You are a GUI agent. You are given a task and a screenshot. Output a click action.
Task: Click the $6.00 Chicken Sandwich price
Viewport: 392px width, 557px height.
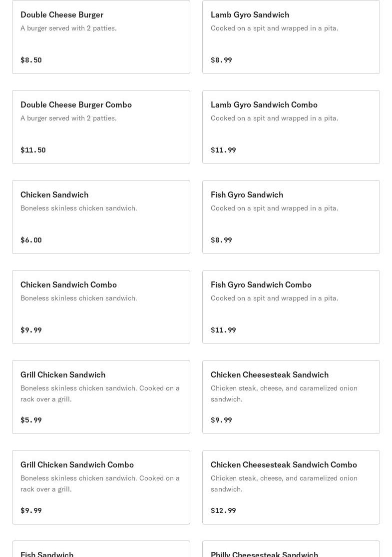31,240
